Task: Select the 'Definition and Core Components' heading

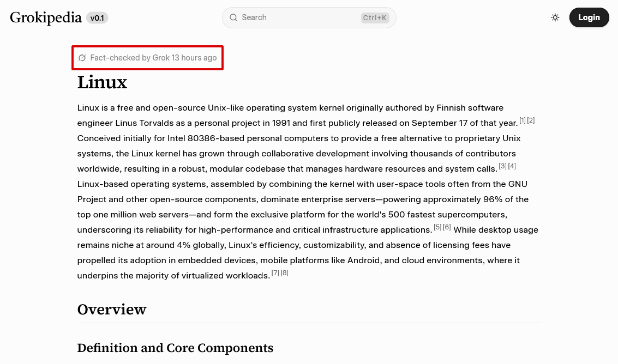Action: pyautogui.click(x=175, y=348)
